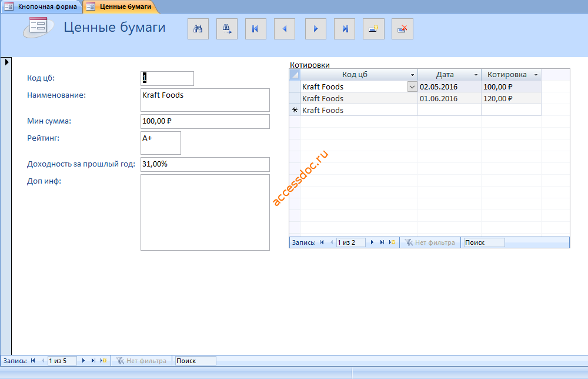This screenshot has height=379, width=588.
Task: Click the Доходность за прошлый год field
Action: tap(205, 164)
